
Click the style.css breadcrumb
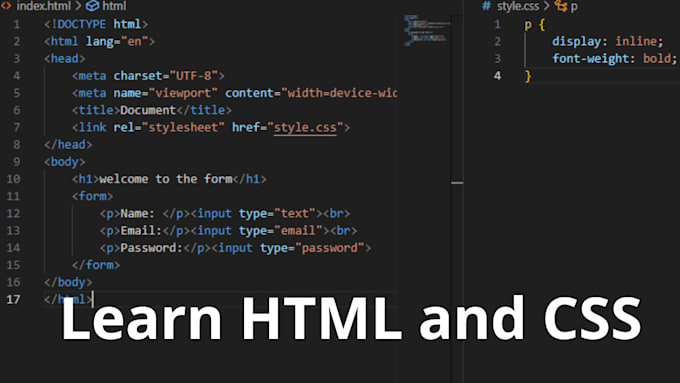(x=518, y=6)
